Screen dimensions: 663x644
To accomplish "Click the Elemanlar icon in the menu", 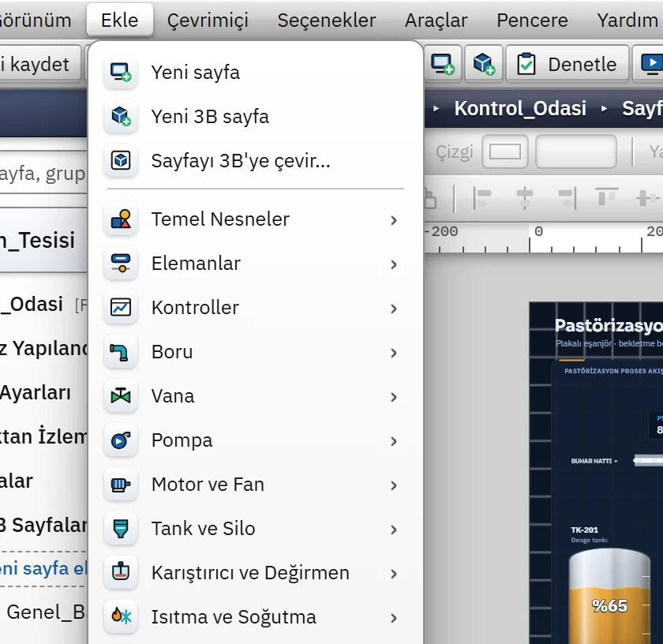I will coord(121,263).
